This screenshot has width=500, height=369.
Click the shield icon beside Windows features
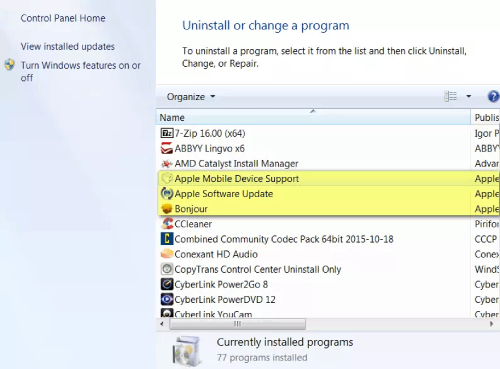click(10, 65)
